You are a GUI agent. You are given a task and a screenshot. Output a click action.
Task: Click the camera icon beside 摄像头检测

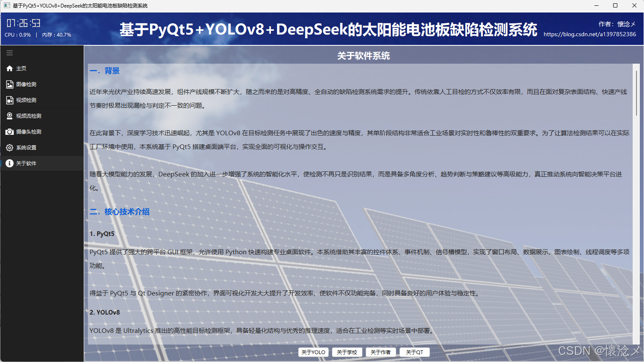pyautogui.click(x=10, y=132)
